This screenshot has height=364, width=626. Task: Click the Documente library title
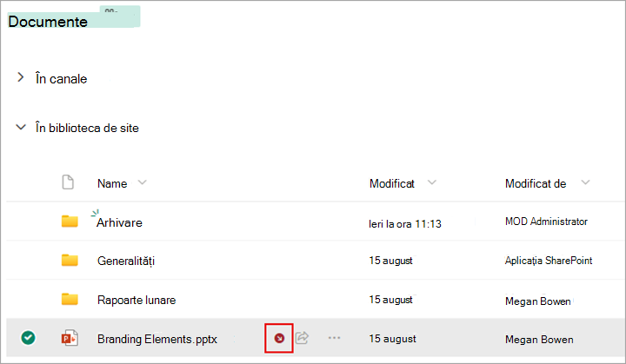(48, 22)
